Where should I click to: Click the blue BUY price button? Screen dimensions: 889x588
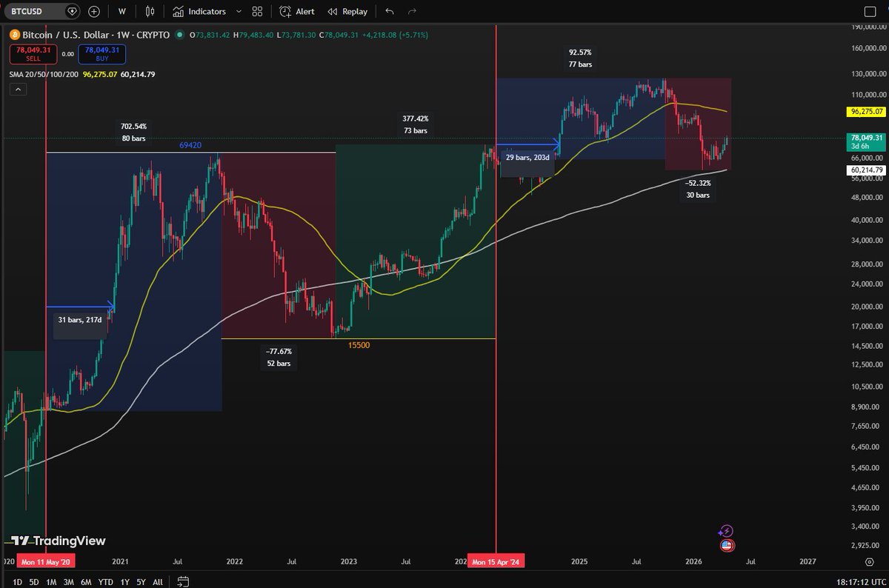pyautogui.click(x=101, y=54)
